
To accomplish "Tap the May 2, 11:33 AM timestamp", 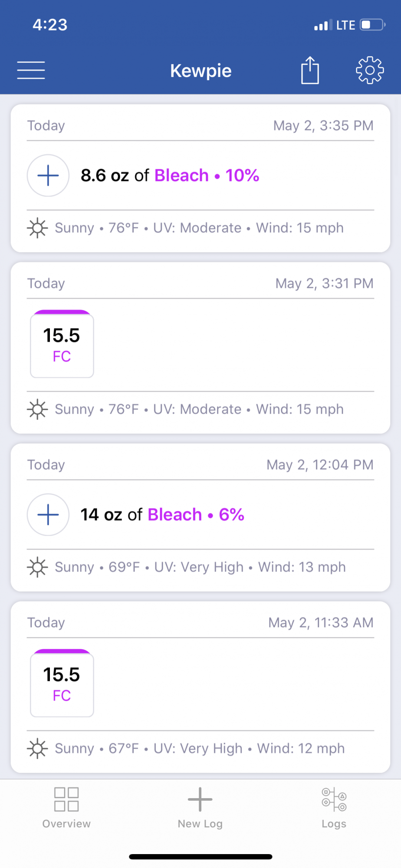I will pyautogui.click(x=321, y=622).
